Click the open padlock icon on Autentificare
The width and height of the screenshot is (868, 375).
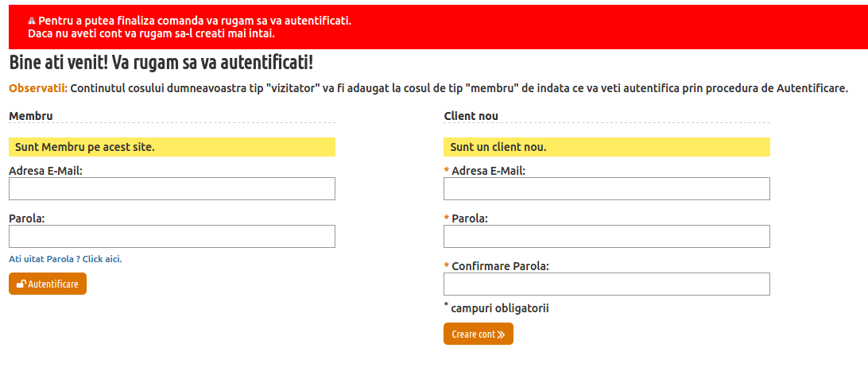pos(21,284)
